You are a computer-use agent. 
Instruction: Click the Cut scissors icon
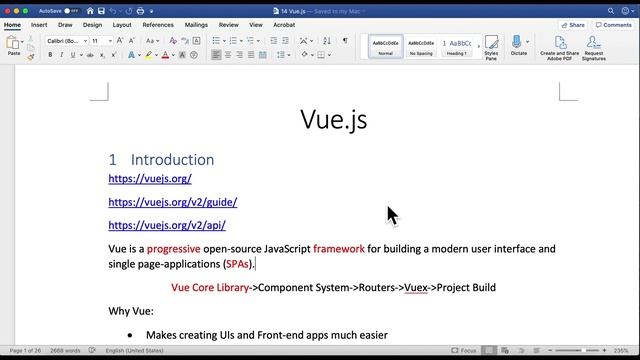30,39
